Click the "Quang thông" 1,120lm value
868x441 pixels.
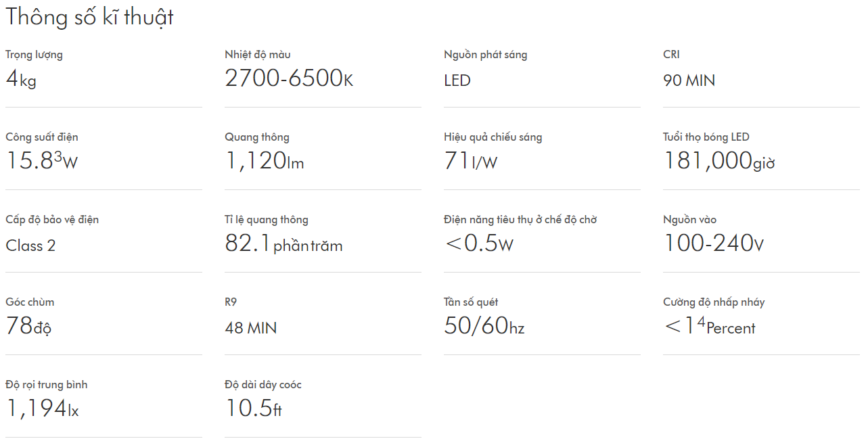(x=265, y=162)
